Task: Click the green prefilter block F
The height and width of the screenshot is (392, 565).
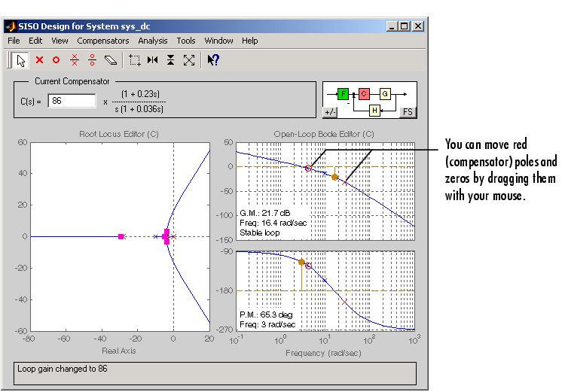Action: point(344,93)
